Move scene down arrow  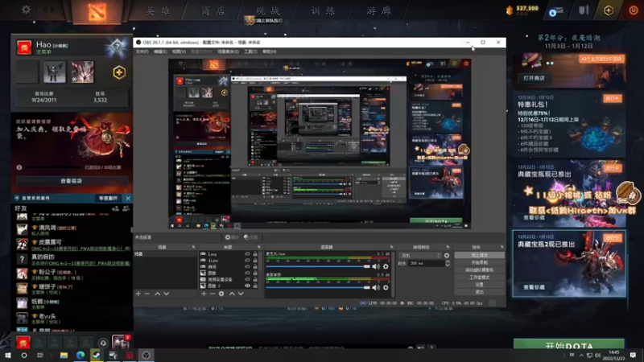click(167, 294)
